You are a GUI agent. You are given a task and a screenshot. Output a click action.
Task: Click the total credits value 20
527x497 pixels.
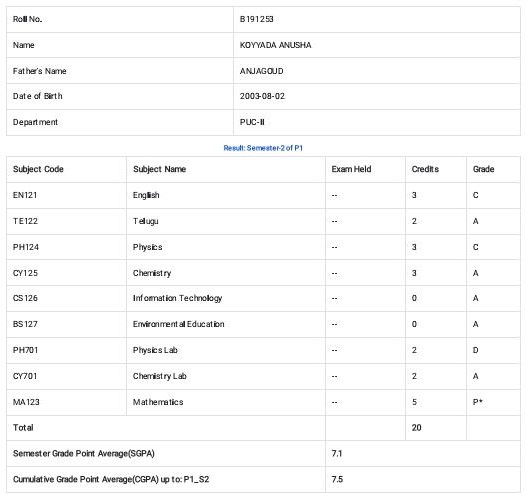pyautogui.click(x=416, y=427)
